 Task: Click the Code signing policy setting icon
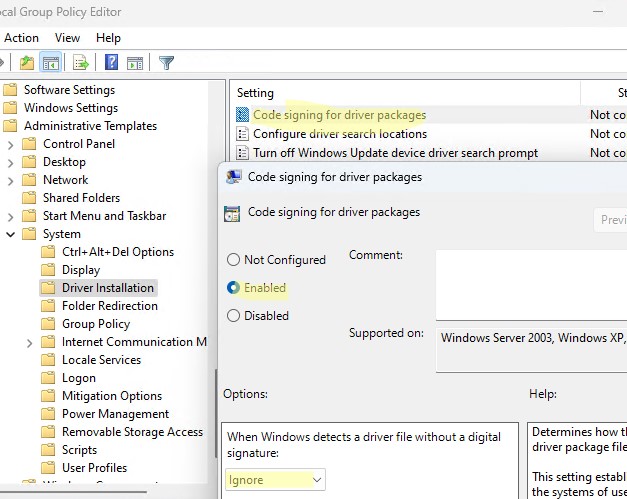pos(242,115)
